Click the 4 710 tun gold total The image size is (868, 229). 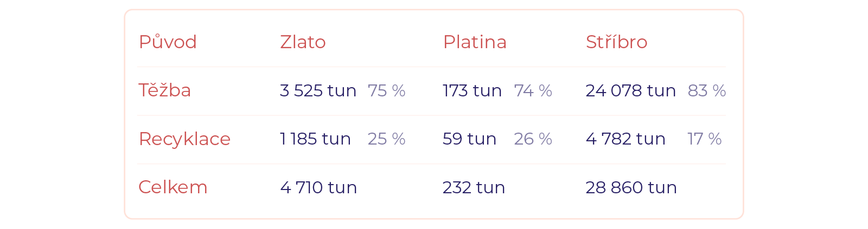(318, 187)
